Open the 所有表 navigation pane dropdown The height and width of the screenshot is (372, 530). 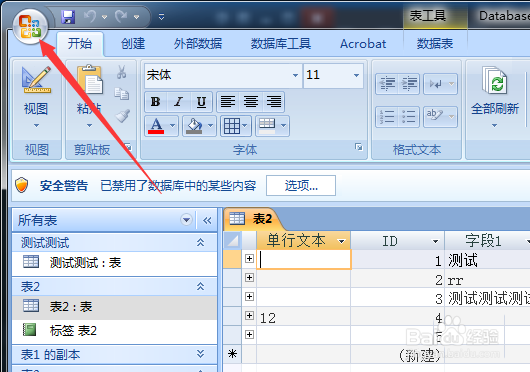(x=186, y=220)
